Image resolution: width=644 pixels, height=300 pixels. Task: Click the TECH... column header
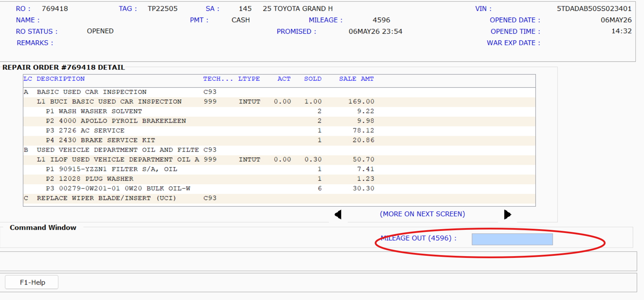coord(218,79)
